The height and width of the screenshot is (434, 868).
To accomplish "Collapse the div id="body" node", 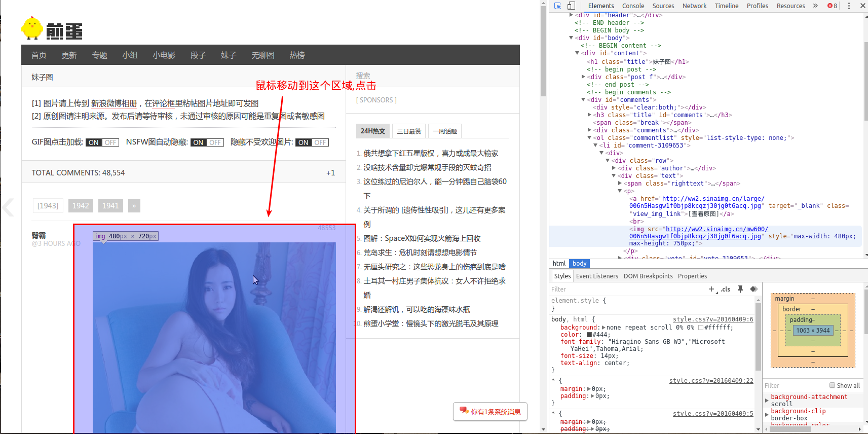I will tap(571, 38).
